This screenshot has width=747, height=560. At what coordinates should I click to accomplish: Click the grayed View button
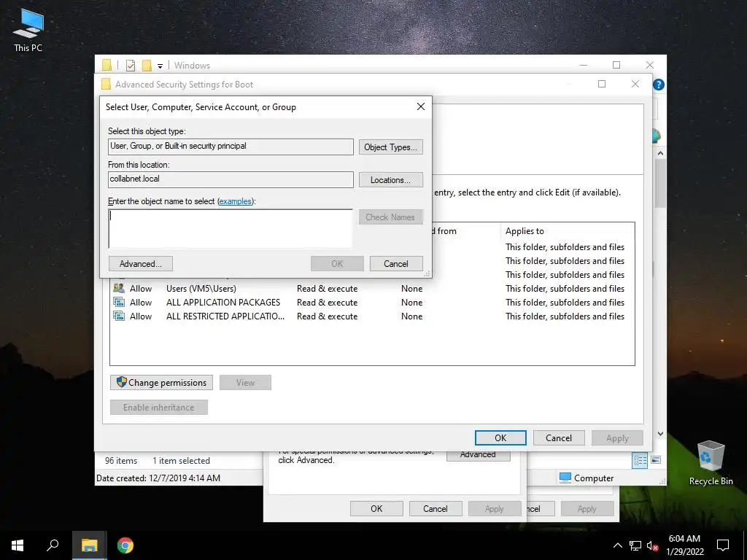(245, 382)
